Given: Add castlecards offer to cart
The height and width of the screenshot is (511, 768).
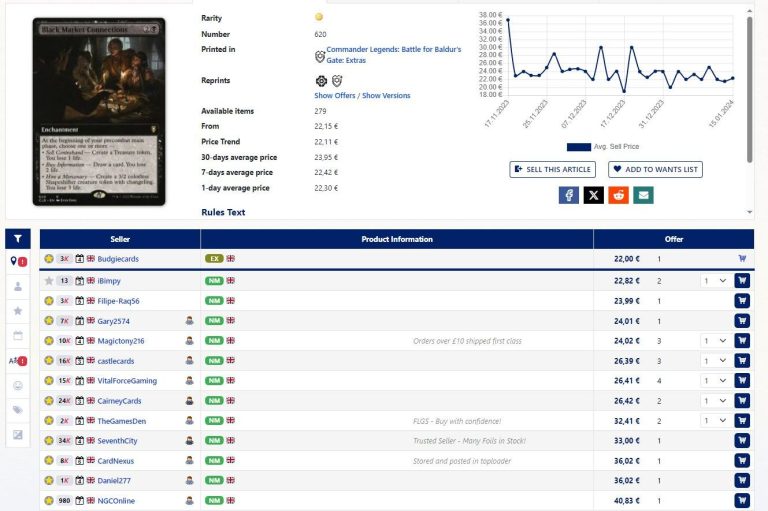Looking at the screenshot, I should point(742,361).
